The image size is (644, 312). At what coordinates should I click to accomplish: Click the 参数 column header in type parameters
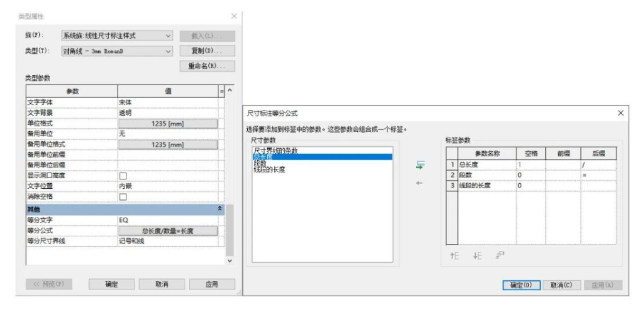pyautogui.click(x=72, y=91)
